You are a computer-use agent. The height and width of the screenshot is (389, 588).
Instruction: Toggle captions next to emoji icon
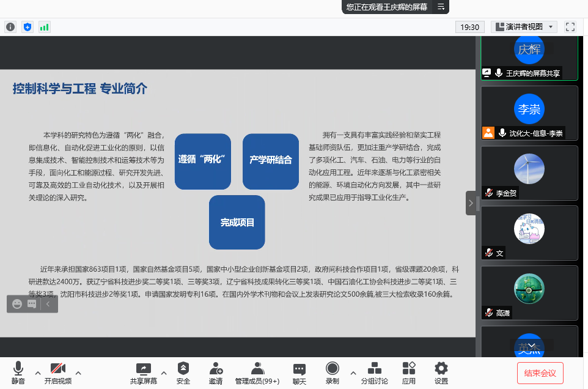pyautogui.click(x=32, y=304)
